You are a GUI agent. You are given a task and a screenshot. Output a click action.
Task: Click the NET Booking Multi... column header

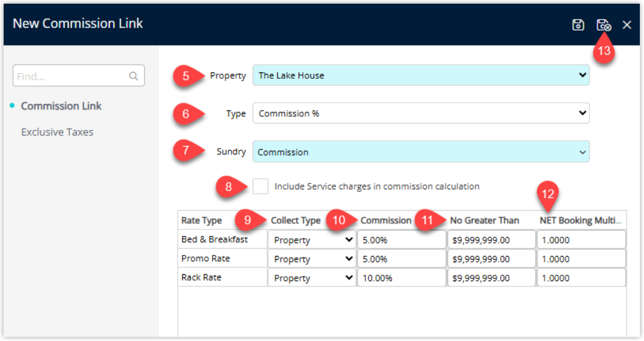pos(581,221)
